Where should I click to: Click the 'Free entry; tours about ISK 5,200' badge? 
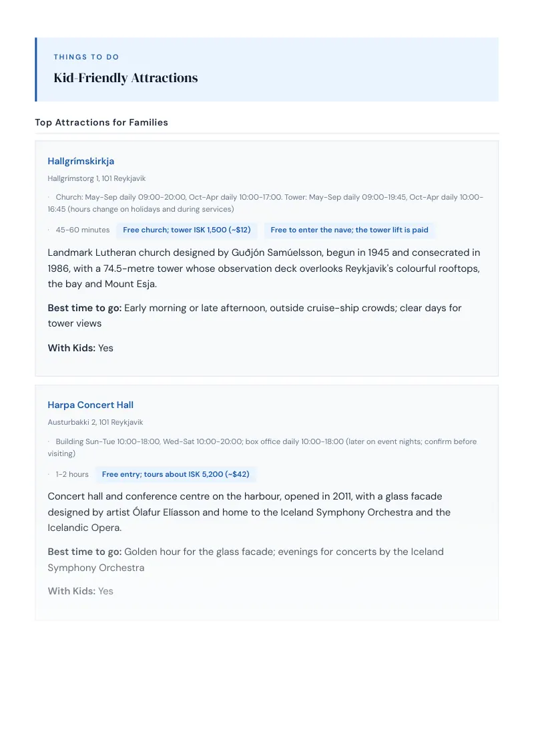click(x=176, y=474)
